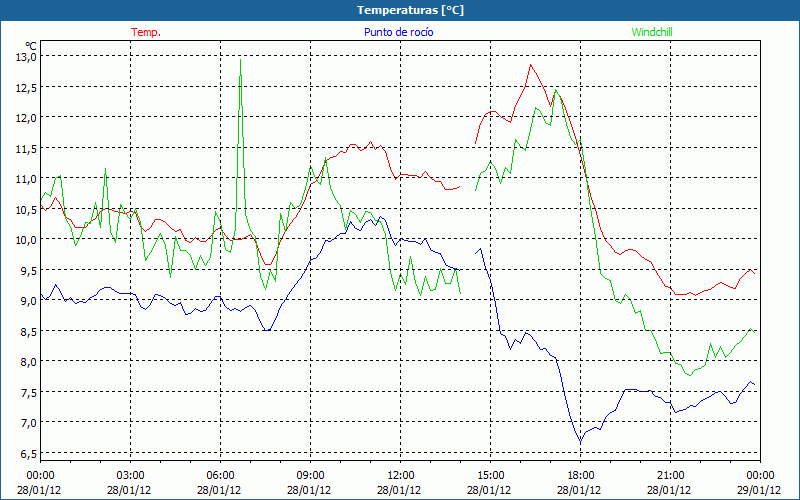This screenshot has width=800, height=500.
Task: Click the °C axis unit label
Action: (x=31, y=46)
